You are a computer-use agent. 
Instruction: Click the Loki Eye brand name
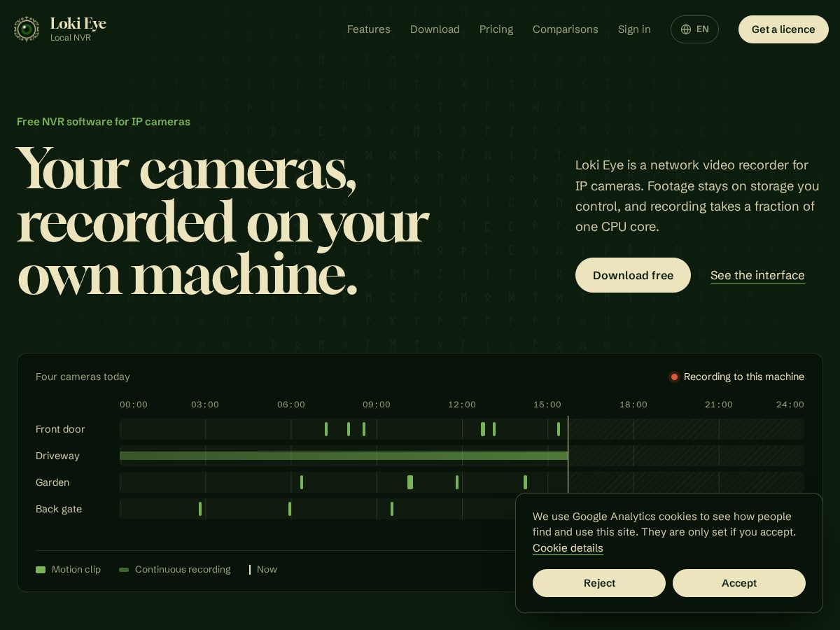(78, 23)
